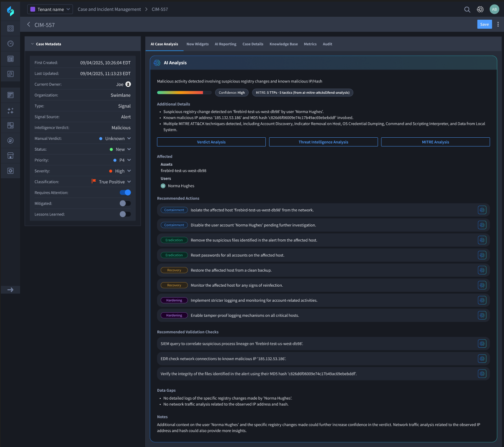
Task: Turn on the Lessons Learned toggle
Action: point(124,214)
